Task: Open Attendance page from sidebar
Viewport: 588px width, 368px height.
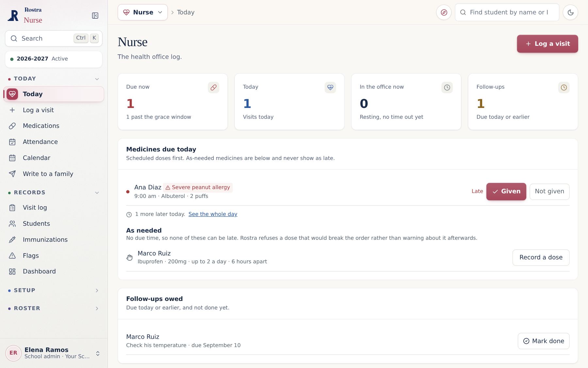Action: point(54,142)
